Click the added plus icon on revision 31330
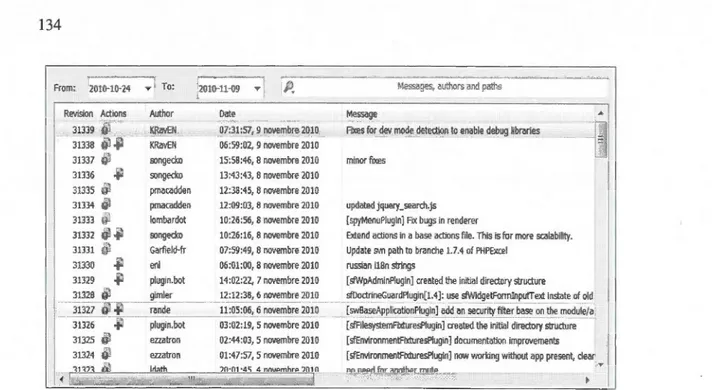712x390 pixels. tap(119, 264)
